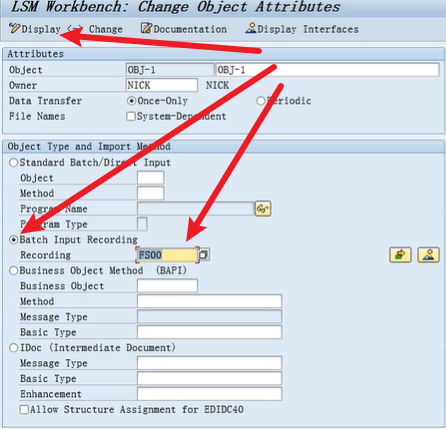Viewport: 446px width, 429px height.
Task: Click the Object Type and Import Method header
Action: [x=89, y=146]
